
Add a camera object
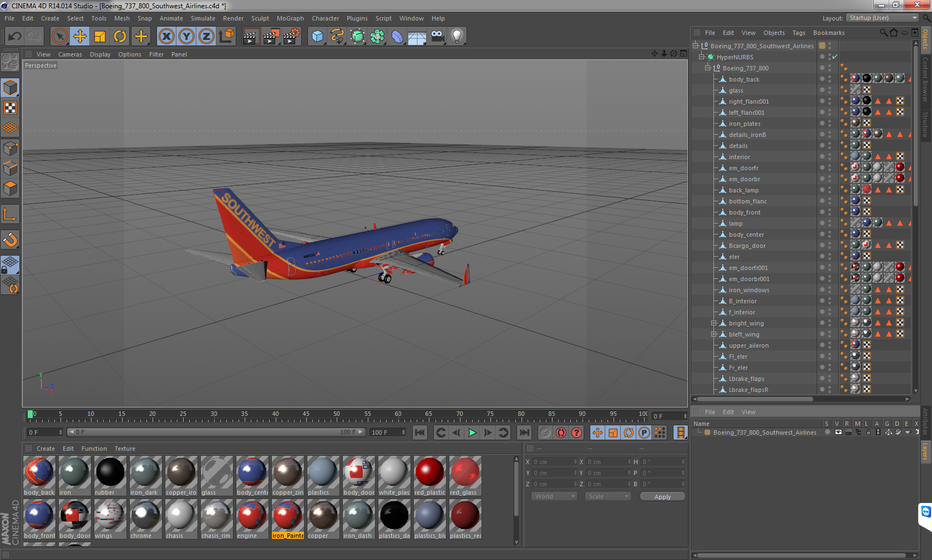pyautogui.click(x=437, y=37)
